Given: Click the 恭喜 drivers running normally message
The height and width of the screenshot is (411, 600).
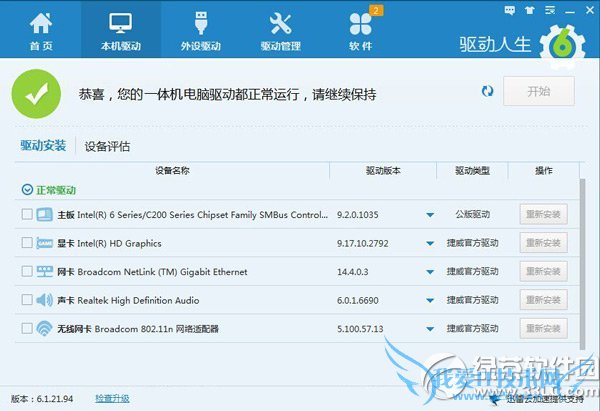Looking at the screenshot, I should coord(227,94).
